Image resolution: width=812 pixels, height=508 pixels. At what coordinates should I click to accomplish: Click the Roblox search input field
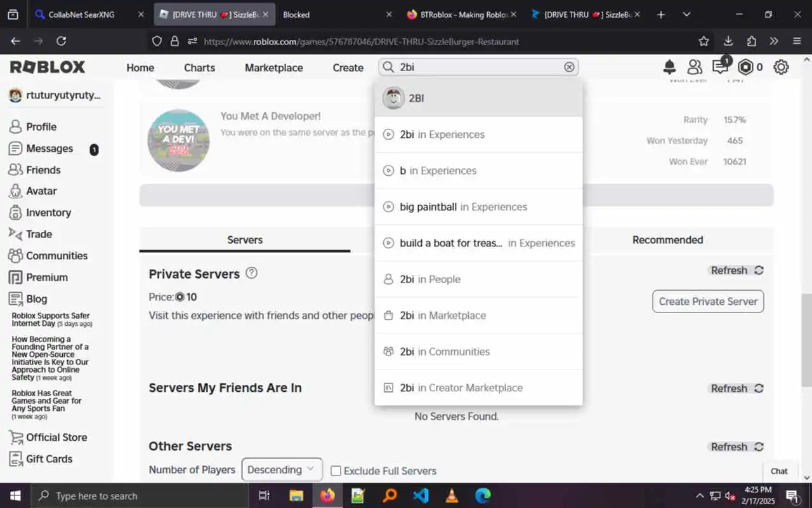(479, 67)
